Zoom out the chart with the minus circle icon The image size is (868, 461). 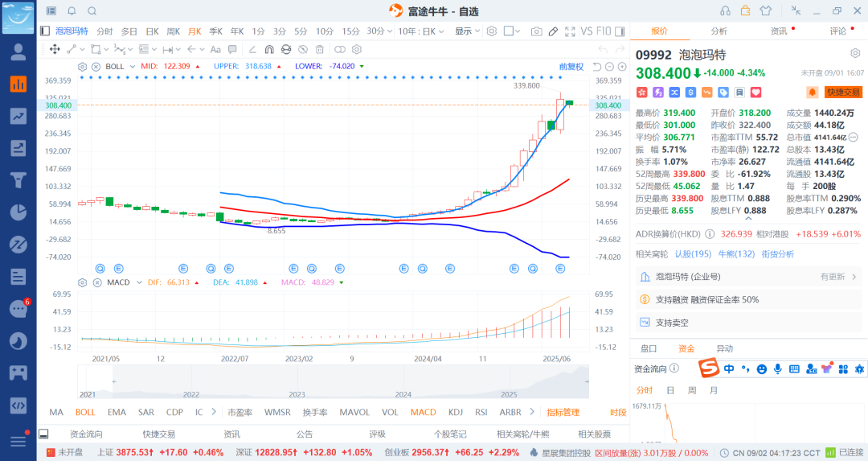pos(609,67)
